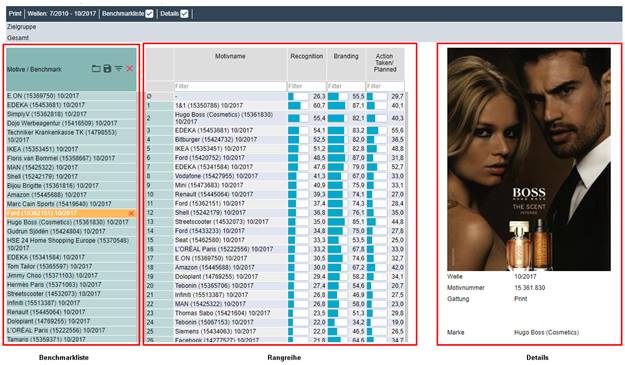Select Floris van Bommel benchmark entry

(71, 158)
